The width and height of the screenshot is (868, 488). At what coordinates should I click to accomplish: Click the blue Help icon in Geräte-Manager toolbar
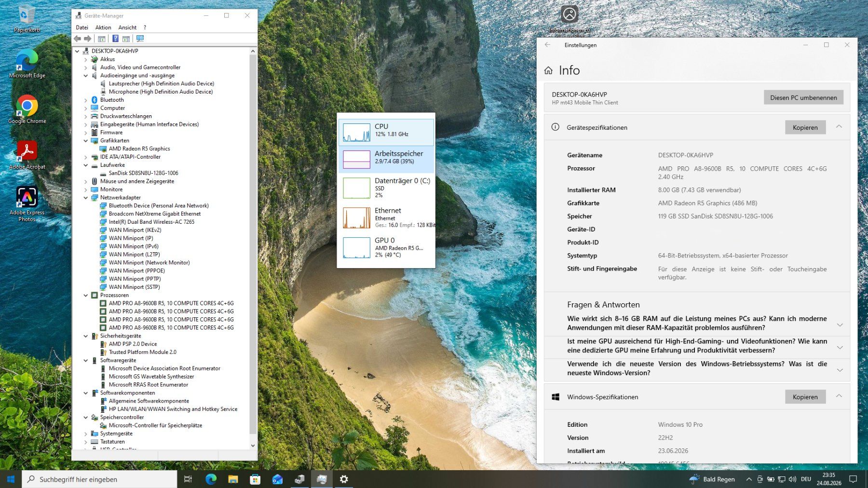point(115,39)
